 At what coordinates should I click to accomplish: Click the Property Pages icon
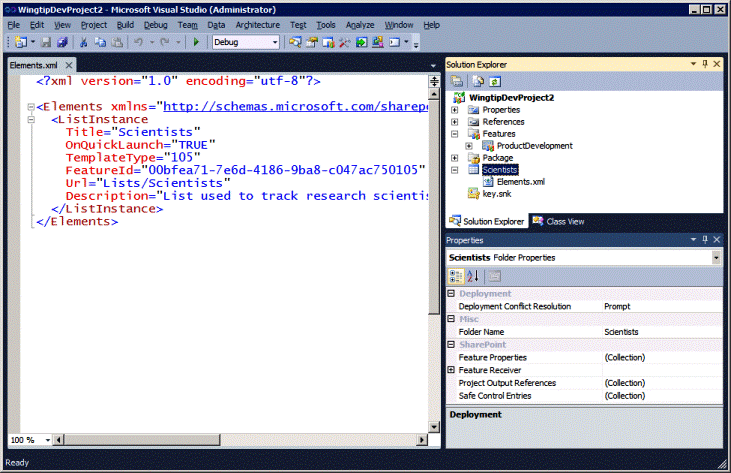tap(495, 276)
